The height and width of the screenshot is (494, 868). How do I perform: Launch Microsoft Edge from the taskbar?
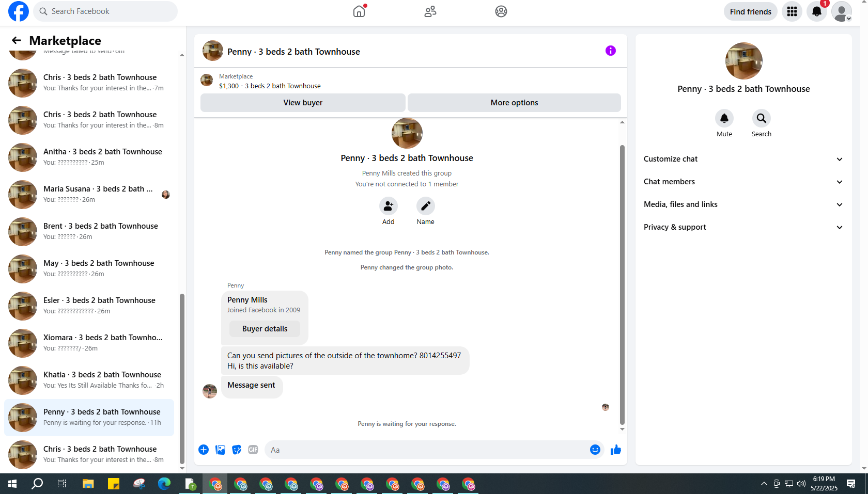pyautogui.click(x=164, y=484)
